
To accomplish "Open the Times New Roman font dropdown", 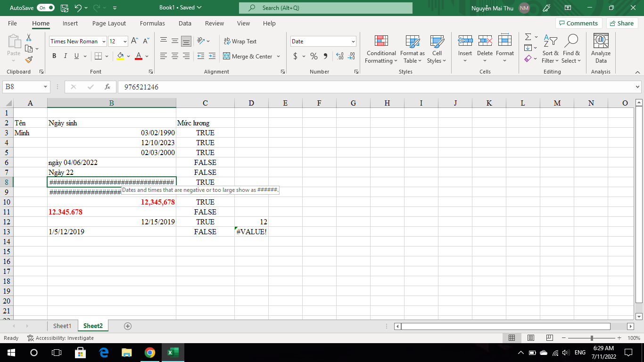I will [x=104, y=41].
